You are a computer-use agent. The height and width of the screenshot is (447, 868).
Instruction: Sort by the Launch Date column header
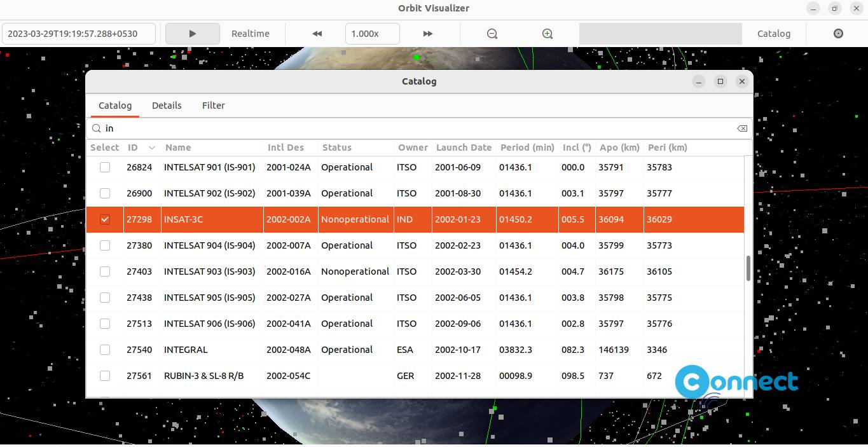pos(464,148)
